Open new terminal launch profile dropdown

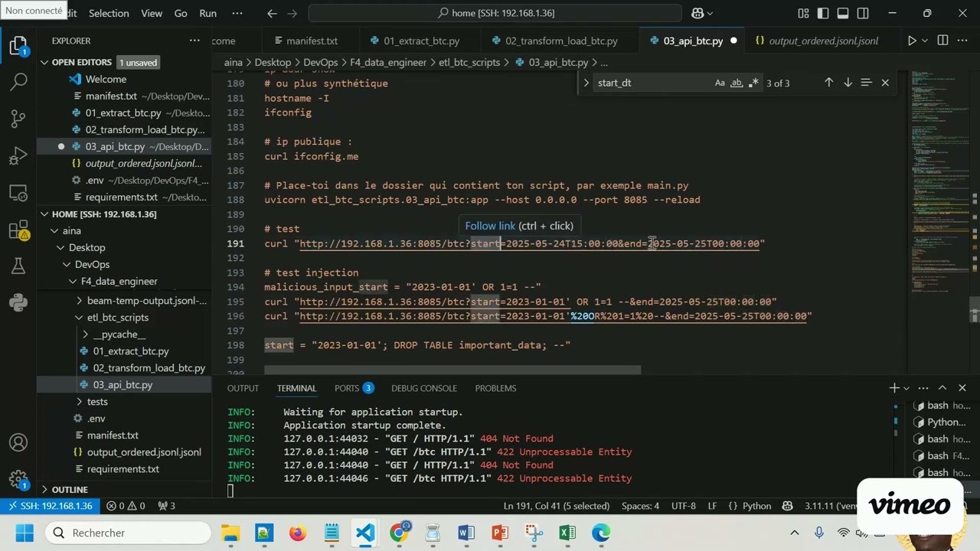click(x=906, y=388)
